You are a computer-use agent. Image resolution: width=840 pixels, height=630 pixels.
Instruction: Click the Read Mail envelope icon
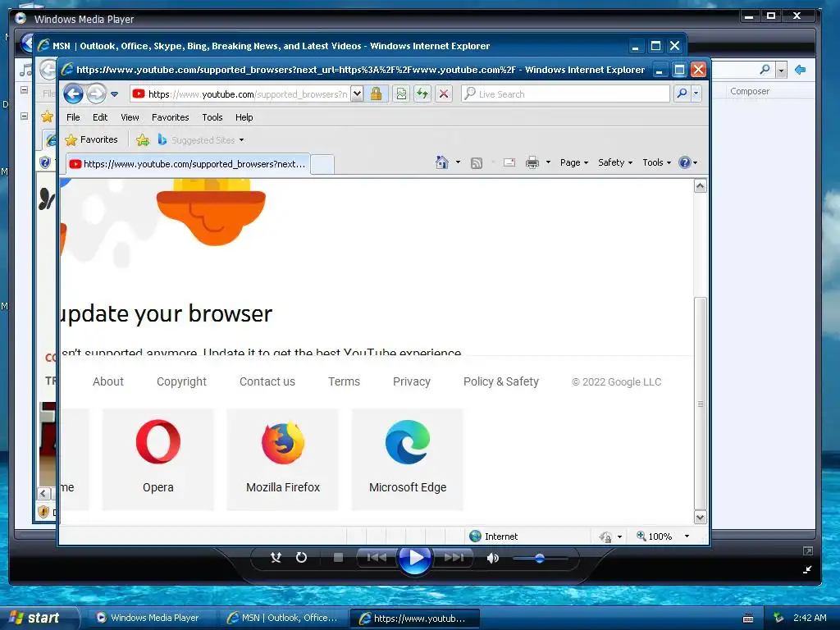coord(509,162)
